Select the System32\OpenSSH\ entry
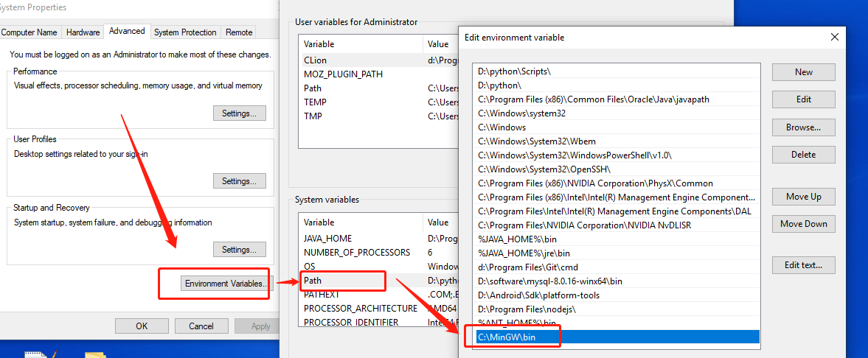This screenshot has width=868, height=358. click(x=618, y=169)
